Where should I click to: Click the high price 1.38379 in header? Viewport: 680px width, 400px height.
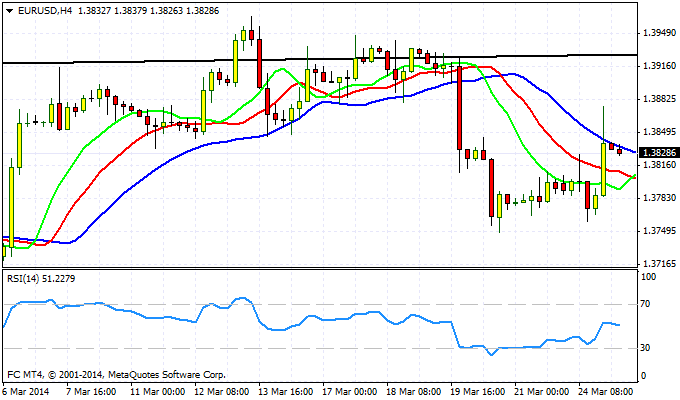point(131,10)
